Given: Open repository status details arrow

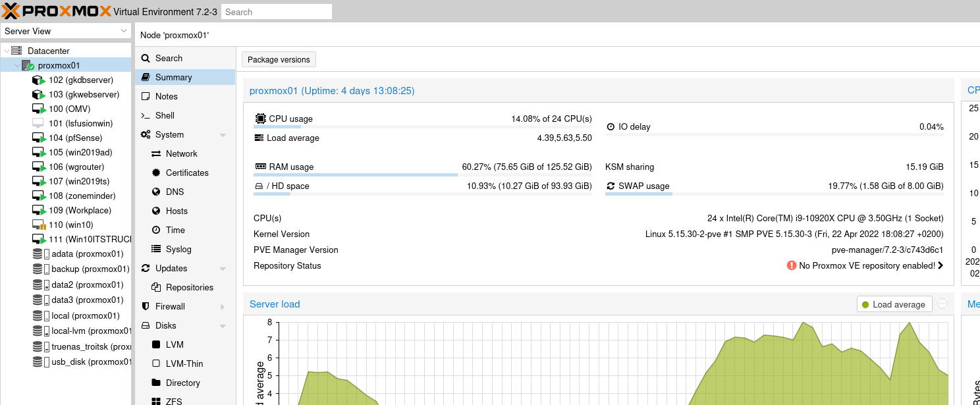Looking at the screenshot, I should (x=940, y=265).
